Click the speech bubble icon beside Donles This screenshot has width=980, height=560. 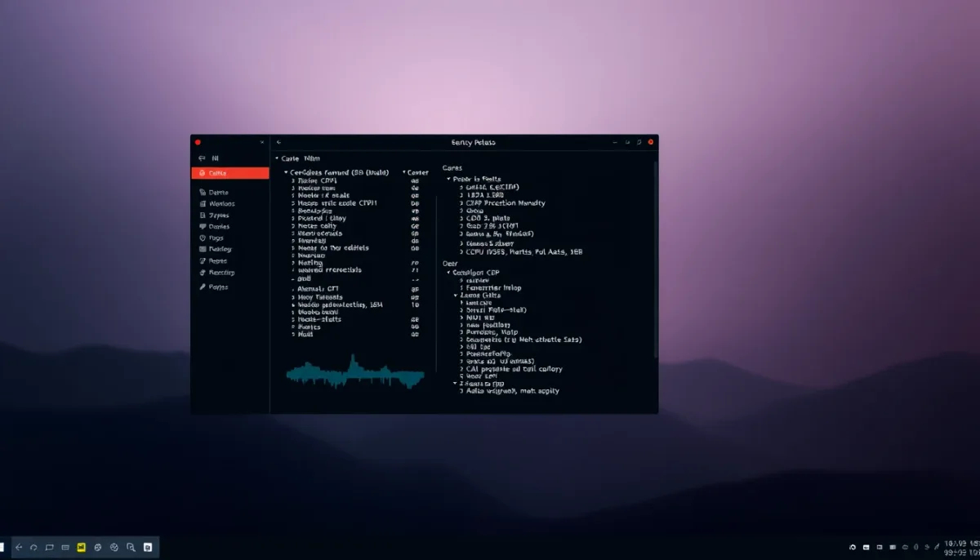202,227
